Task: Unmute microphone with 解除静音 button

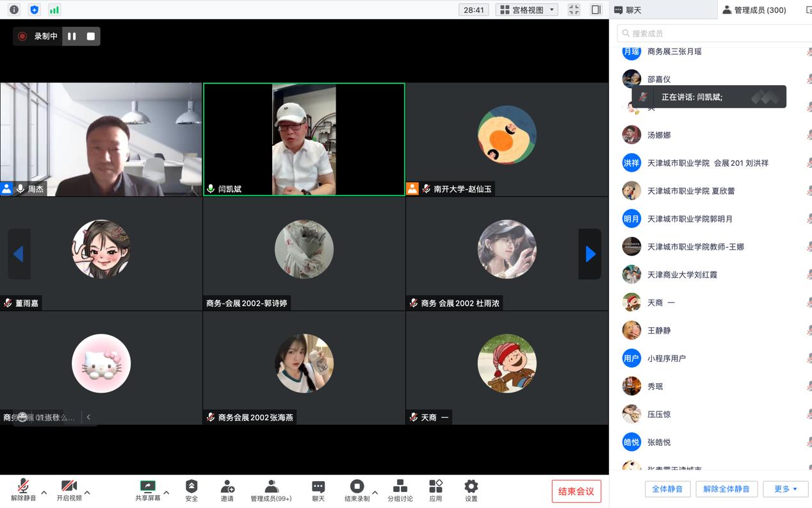Action: point(23,490)
